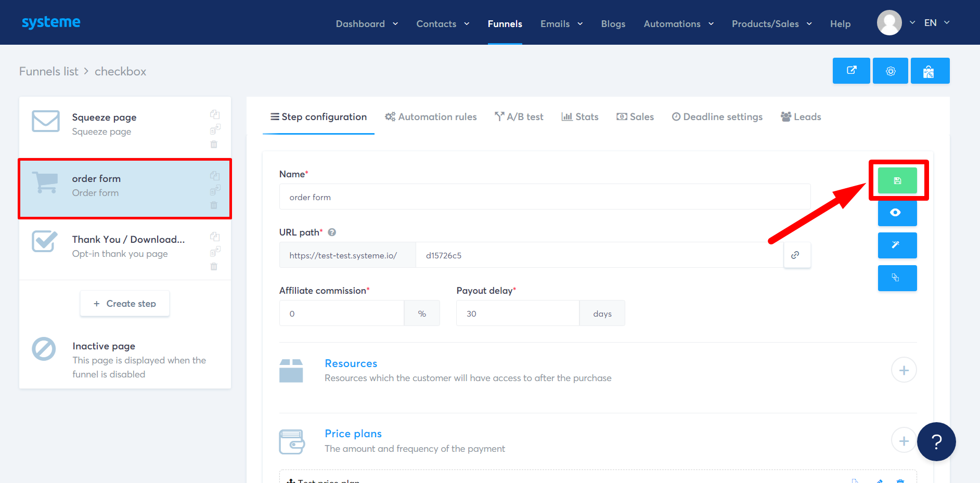Preview the order form page via eye icon
Image resolution: width=980 pixels, height=483 pixels.
point(897,213)
